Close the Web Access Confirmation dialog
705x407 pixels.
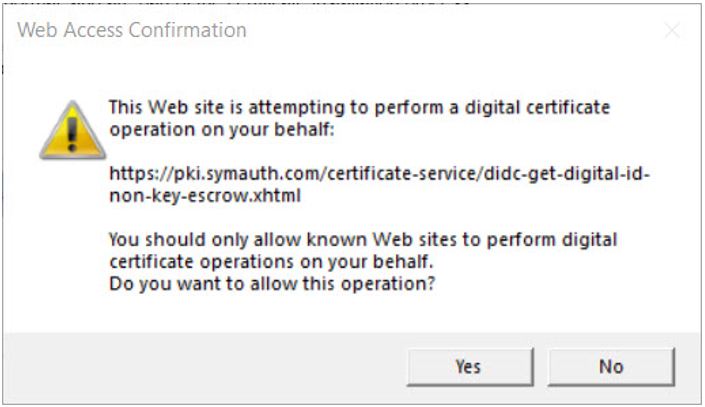click(673, 31)
